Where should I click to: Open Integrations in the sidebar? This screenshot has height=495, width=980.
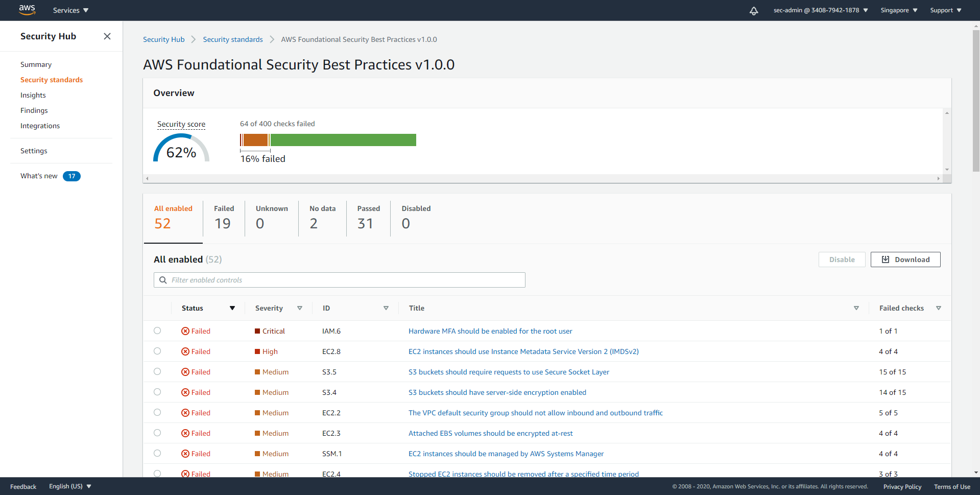40,126
